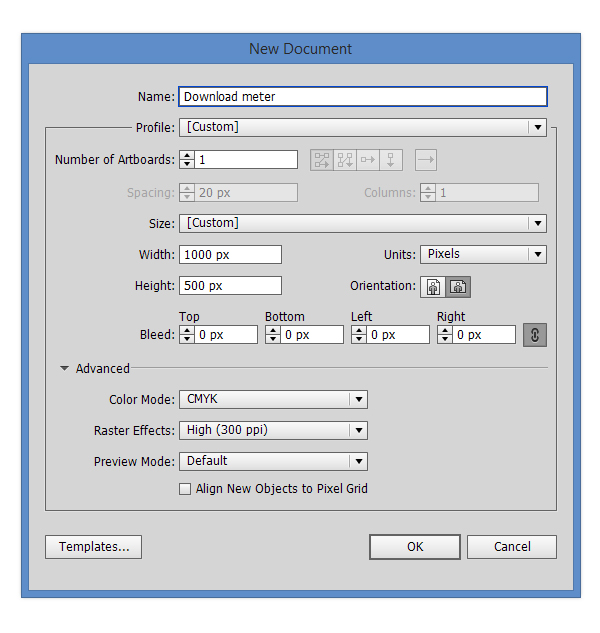Image resolution: width=600 pixels, height=633 pixels.
Task: Click the Top bleed stepper arrows
Action: (187, 335)
